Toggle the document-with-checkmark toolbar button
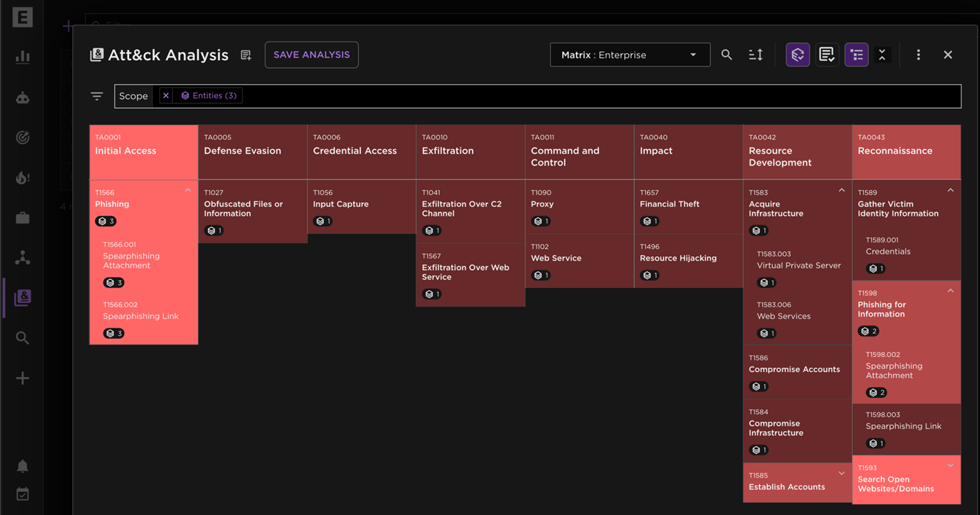 826,55
